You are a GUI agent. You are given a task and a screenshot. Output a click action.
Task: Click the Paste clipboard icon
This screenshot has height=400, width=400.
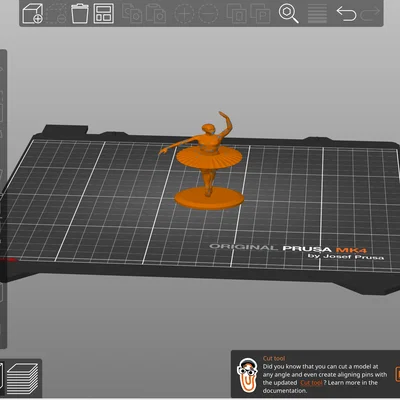click(156, 14)
